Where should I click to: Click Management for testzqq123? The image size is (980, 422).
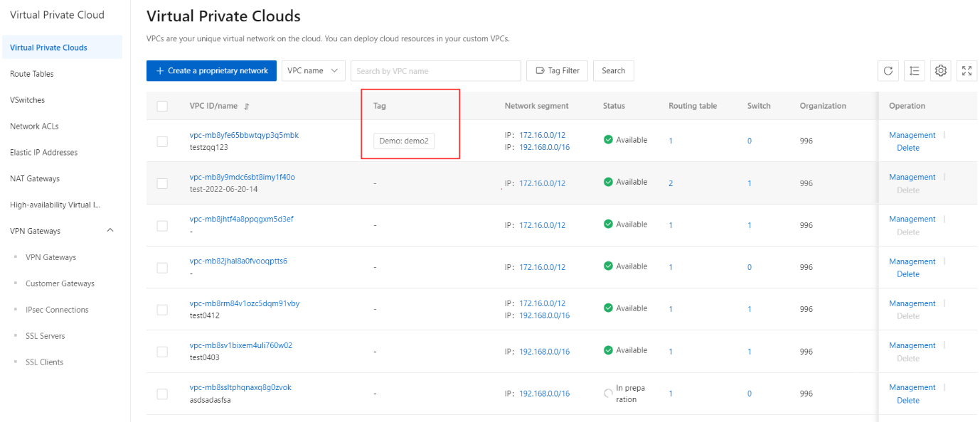(912, 135)
